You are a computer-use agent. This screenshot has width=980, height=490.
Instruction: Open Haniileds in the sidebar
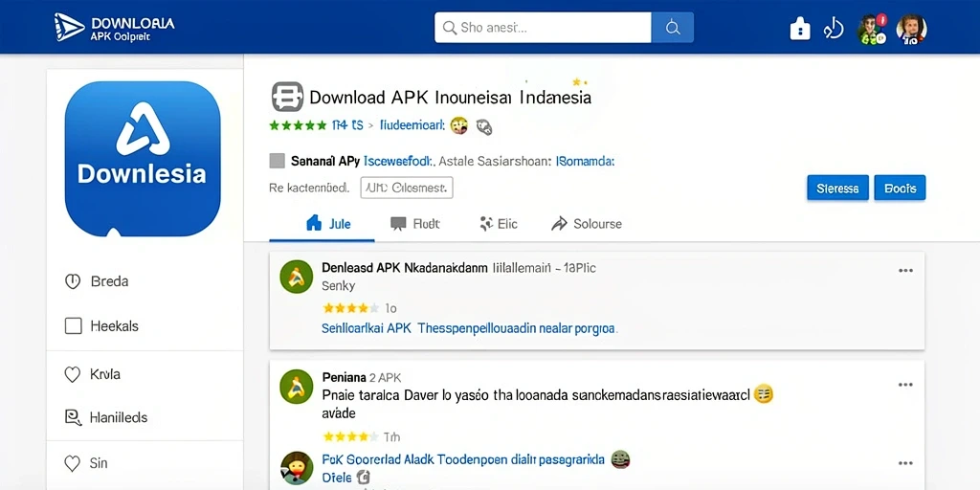pyautogui.click(x=106, y=417)
